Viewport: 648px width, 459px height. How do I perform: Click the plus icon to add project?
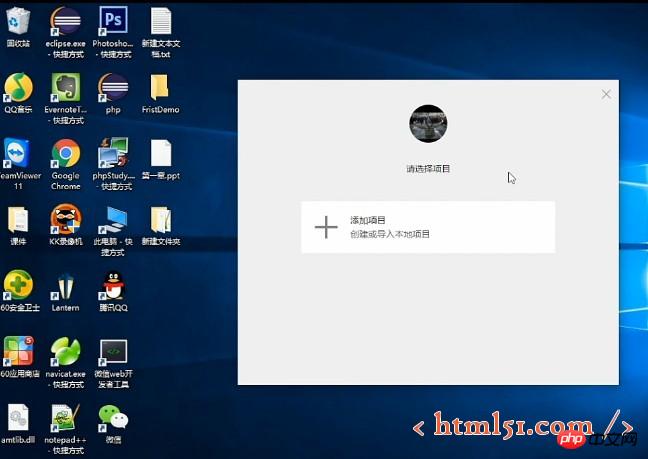(326, 227)
